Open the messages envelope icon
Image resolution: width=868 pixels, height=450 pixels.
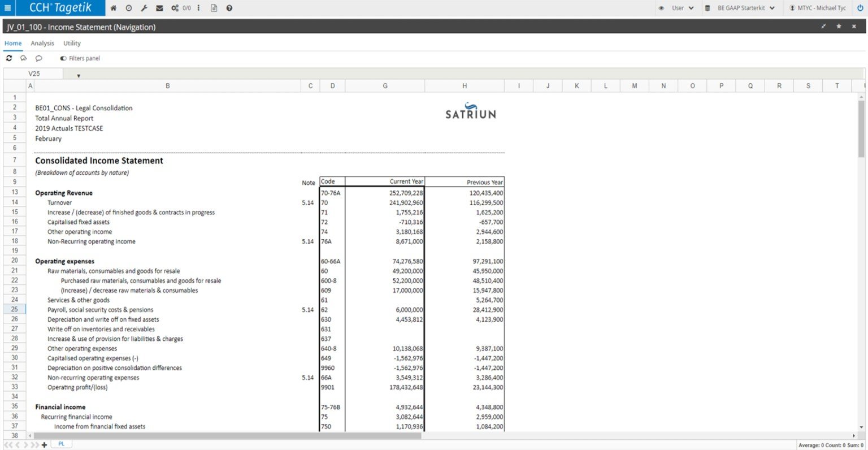pos(159,8)
